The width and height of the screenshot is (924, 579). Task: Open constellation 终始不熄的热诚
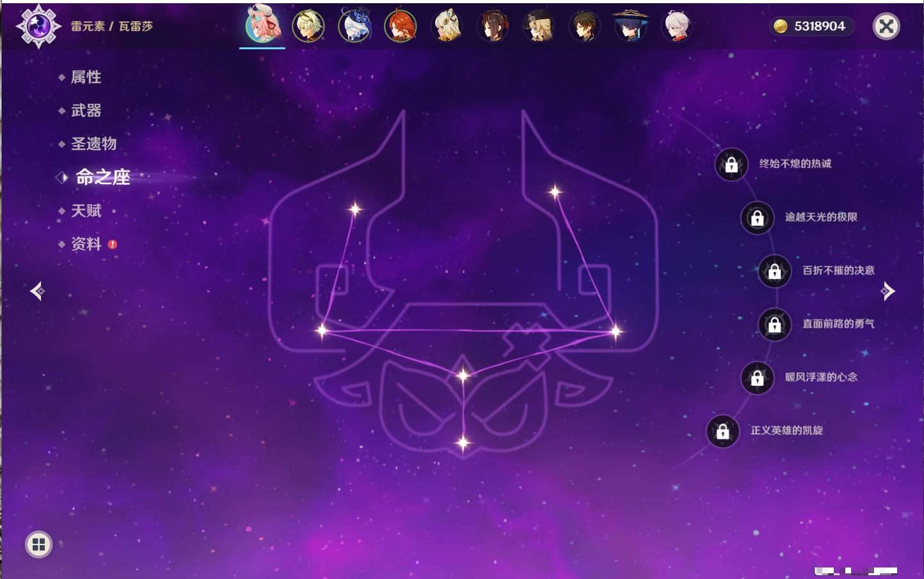pos(795,164)
